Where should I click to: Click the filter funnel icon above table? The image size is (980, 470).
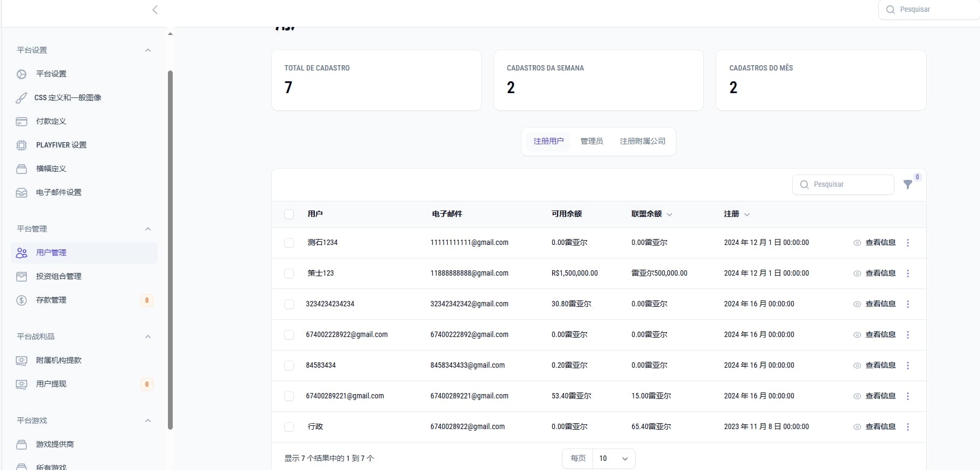click(x=907, y=185)
